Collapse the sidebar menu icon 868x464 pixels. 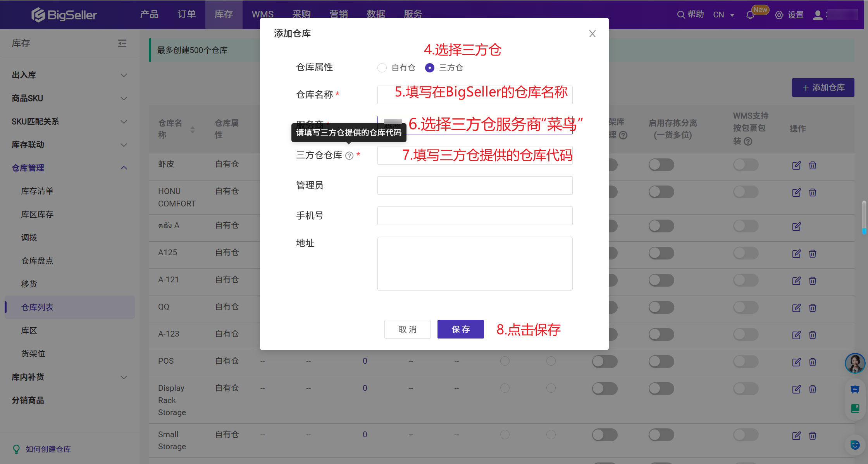pyautogui.click(x=122, y=43)
